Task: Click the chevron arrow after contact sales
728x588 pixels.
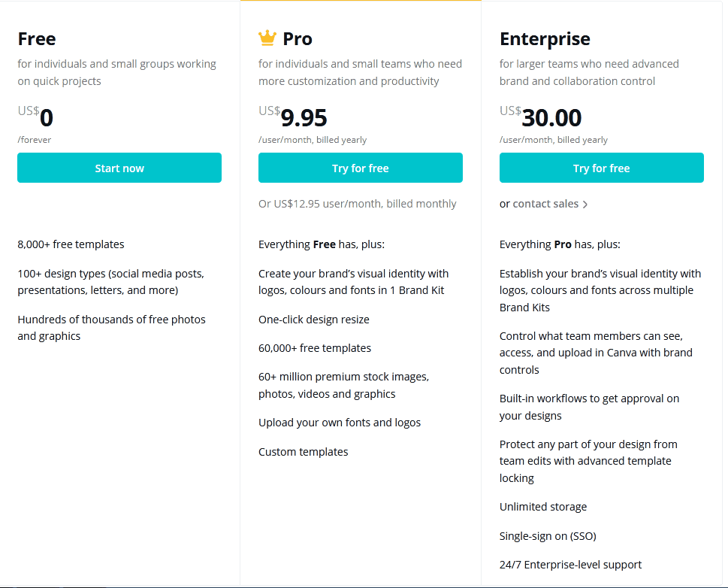Action: tap(585, 204)
